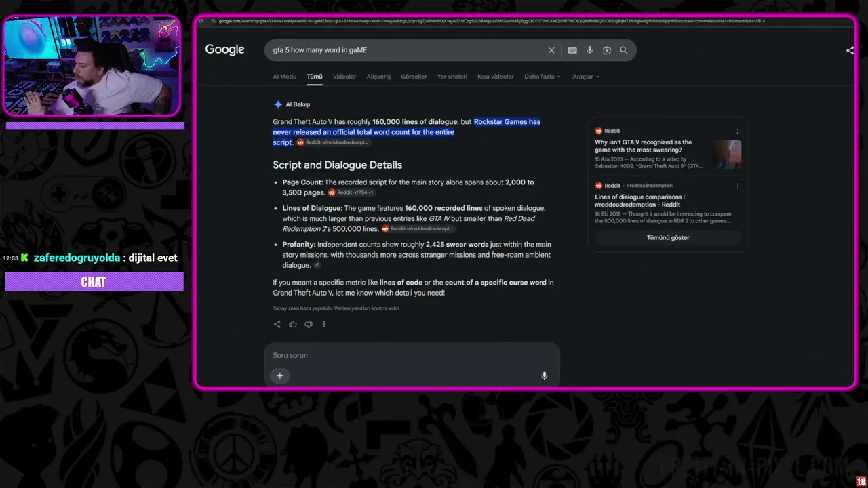Click the CHAT banner in the overlay
This screenshot has height=488, width=868.
[x=94, y=282]
